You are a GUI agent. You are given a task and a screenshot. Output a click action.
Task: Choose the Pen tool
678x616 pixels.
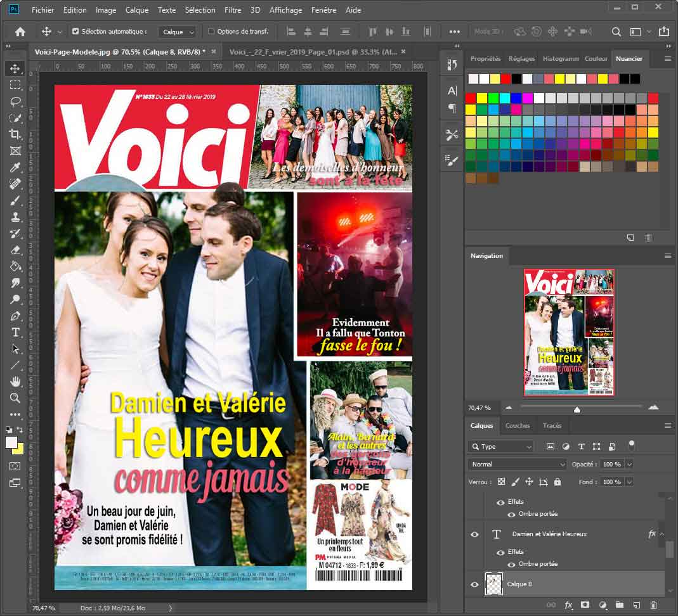15,316
